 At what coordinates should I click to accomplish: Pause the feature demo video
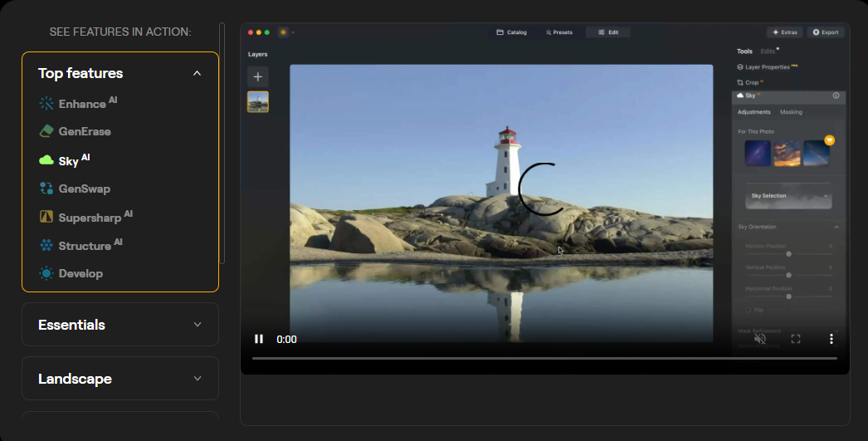coord(259,339)
